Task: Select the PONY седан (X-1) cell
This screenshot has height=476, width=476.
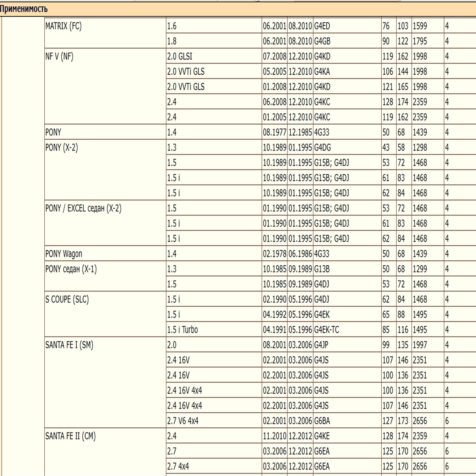Action: coord(71,269)
